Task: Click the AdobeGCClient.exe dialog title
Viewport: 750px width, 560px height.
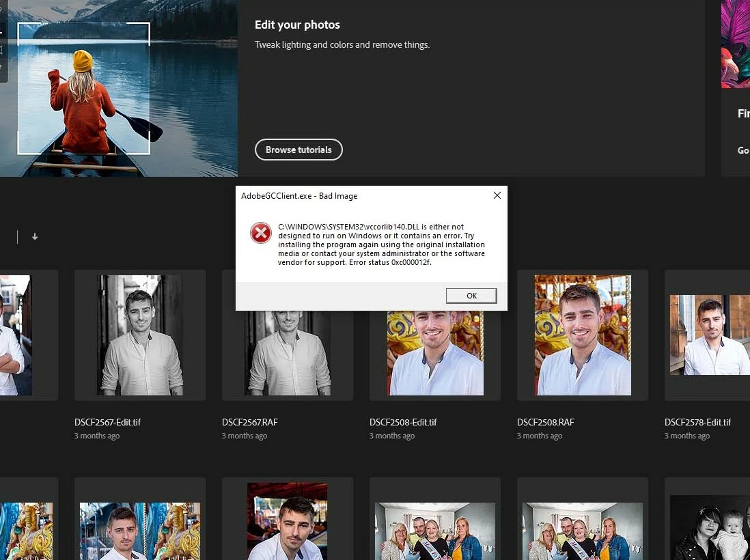Action: [x=299, y=196]
